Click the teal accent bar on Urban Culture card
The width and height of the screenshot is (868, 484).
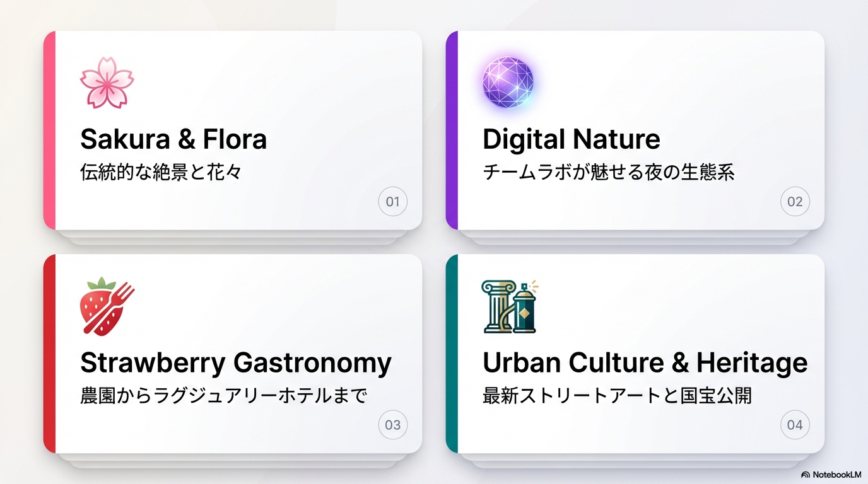pos(452,354)
